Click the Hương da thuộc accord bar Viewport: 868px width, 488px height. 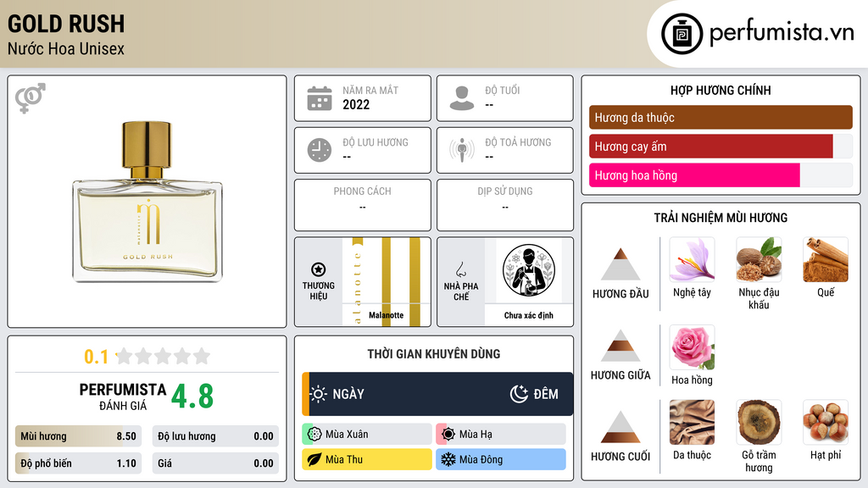[721, 117]
